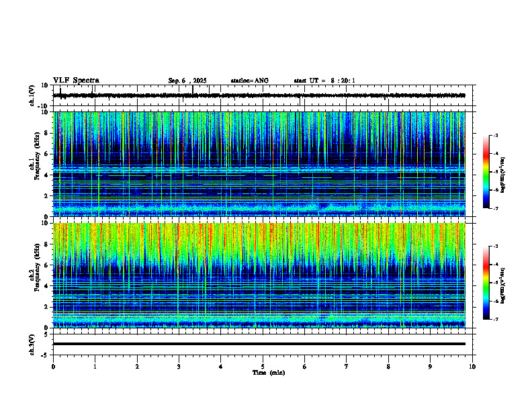Click the 'ch.1(V)' waveform axis label
Image resolution: width=532 pixels, height=411 pixels.
point(32,95)
